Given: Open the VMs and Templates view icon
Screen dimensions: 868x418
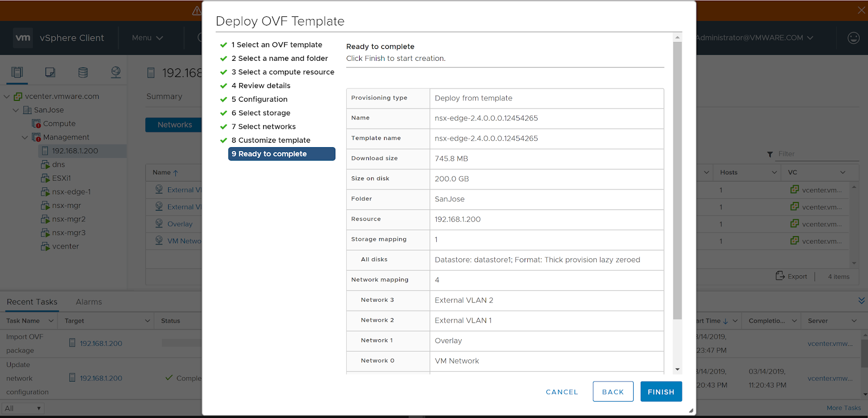Looking at the screenshot, I should point(50,72).
